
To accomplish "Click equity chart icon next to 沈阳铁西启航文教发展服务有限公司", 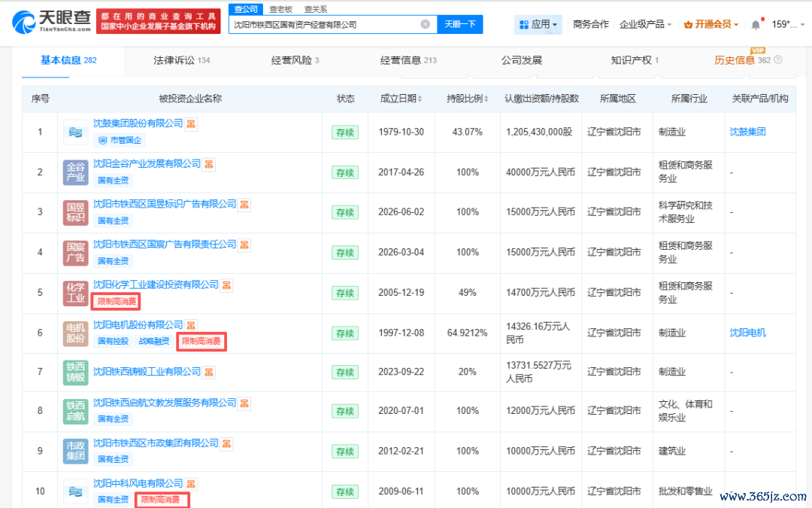I will 244,403.
